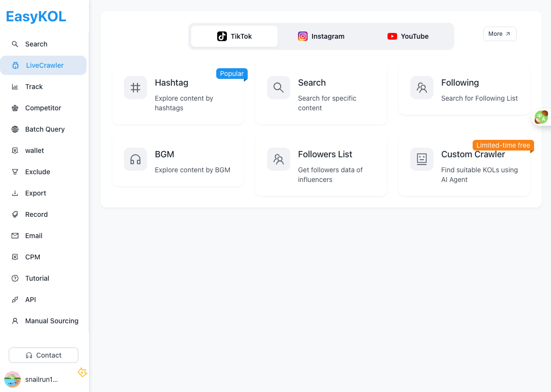
Task: Click the Hashtag explore card icon
Action: pyautogui.click(x=135, y=88)
